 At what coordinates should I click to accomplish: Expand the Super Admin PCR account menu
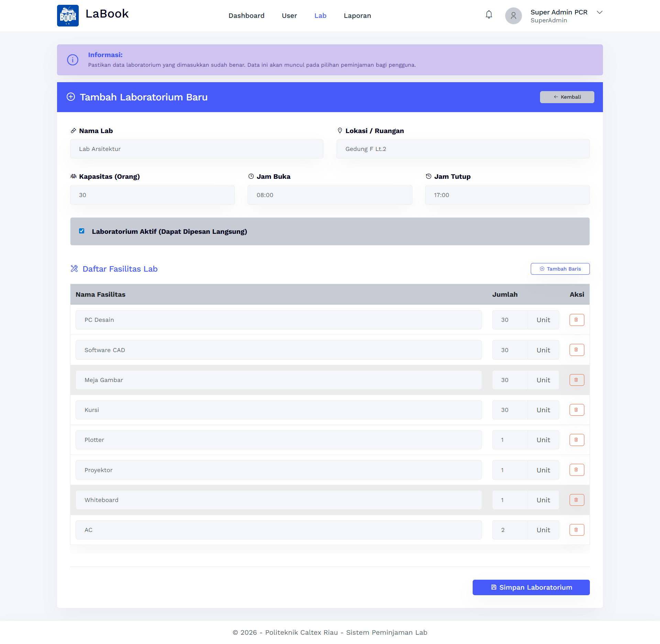(x=599, y=12)
